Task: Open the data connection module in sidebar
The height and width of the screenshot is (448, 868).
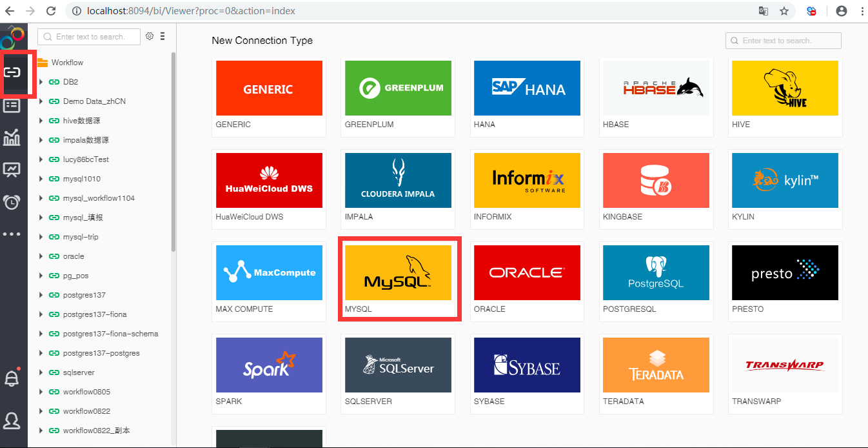Action: tap(13, 72)
